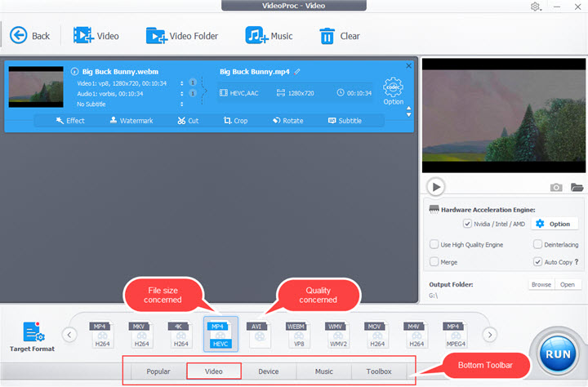588x387 pixels.
Task: Select MKV H264 format
Action: (142, 334)
